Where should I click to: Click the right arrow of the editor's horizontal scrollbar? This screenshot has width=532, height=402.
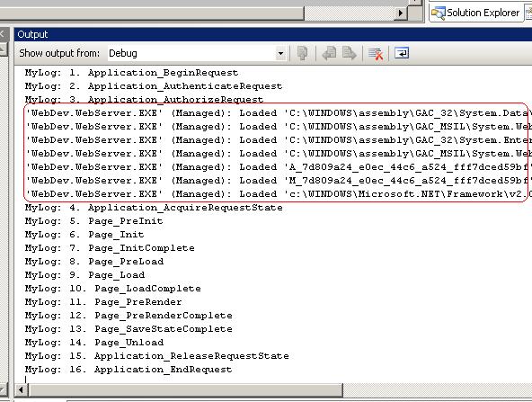point(401,13)
